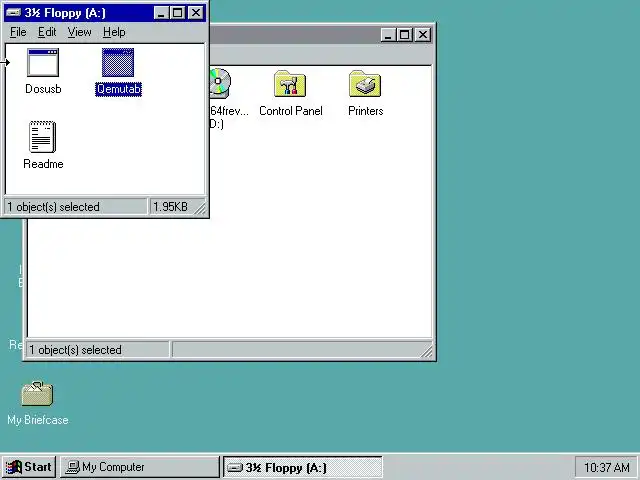Minimize the My Computer window
Screen dimensions: 640x480
[x=388, y=35]
